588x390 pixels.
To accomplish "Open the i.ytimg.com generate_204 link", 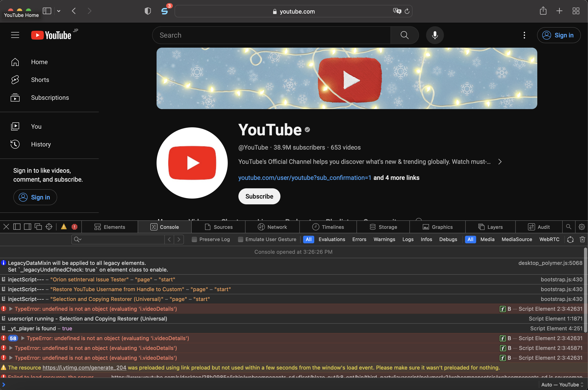I will (x=84, y=368).
